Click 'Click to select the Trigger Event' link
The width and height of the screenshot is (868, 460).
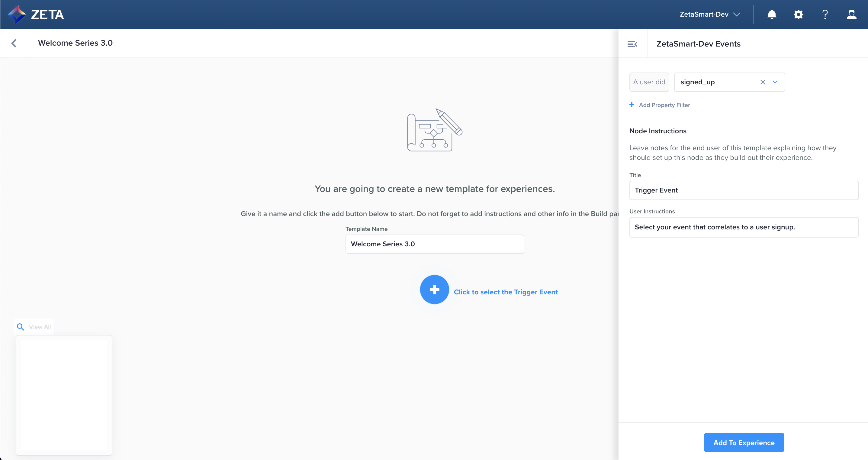[x=506, y=292]
